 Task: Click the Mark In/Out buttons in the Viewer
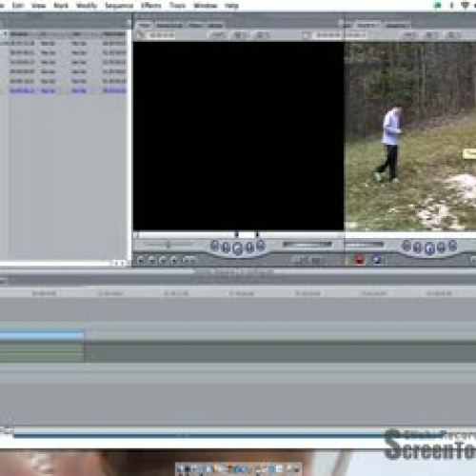click(189, 260)
